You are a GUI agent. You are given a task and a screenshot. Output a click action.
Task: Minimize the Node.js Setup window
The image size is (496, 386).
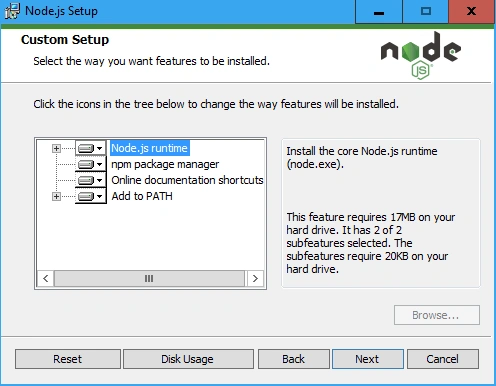[379, 12]
